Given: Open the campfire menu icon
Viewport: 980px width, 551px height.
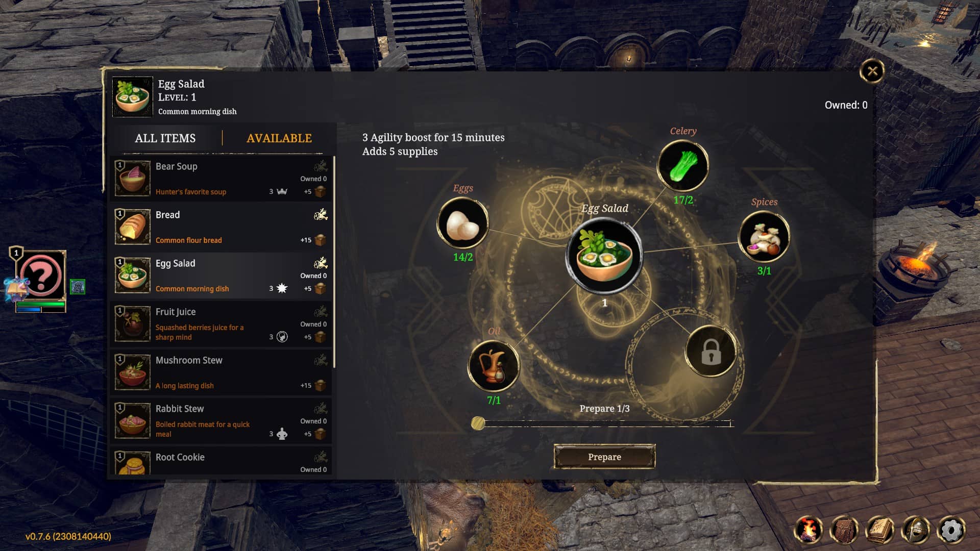Looking at the screenshot, I should (x=808, y=530).
